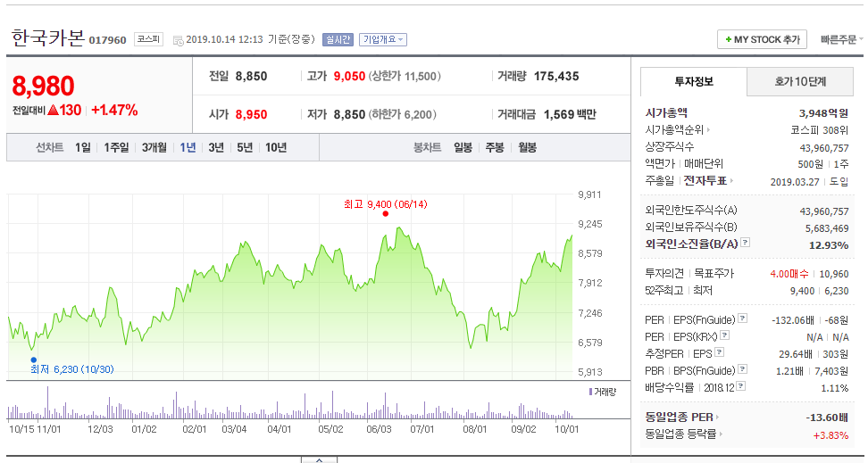Open the 동일업종 PER link

682,418
